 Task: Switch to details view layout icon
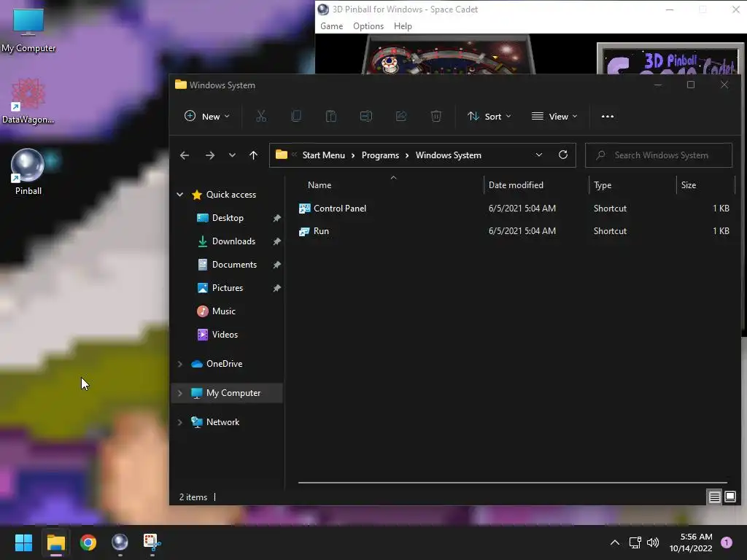[x=715, y=497]
